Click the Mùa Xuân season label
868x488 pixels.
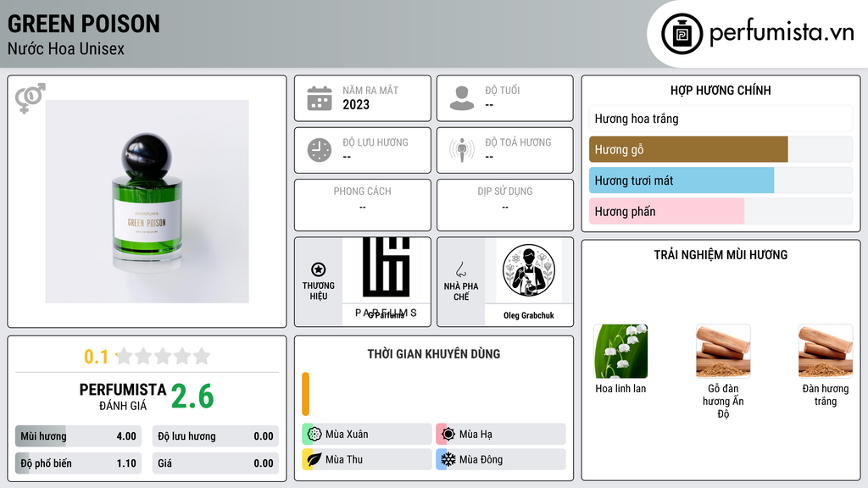[347, 435]
